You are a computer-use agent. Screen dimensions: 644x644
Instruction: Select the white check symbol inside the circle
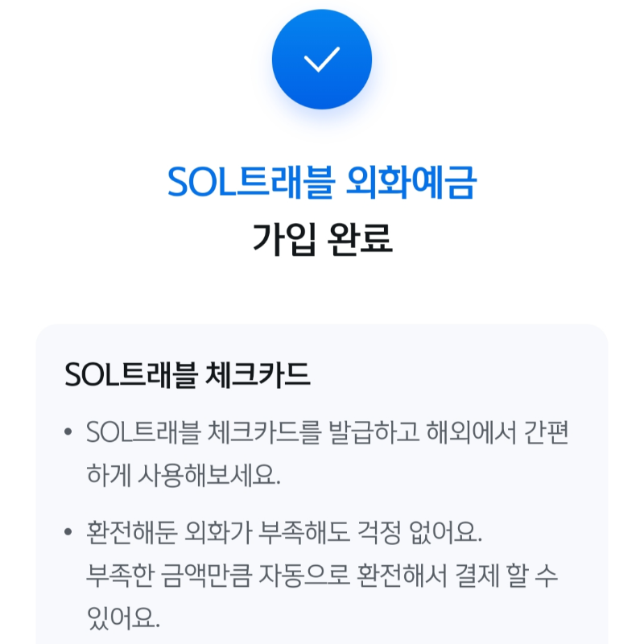(x=322, y=60)
